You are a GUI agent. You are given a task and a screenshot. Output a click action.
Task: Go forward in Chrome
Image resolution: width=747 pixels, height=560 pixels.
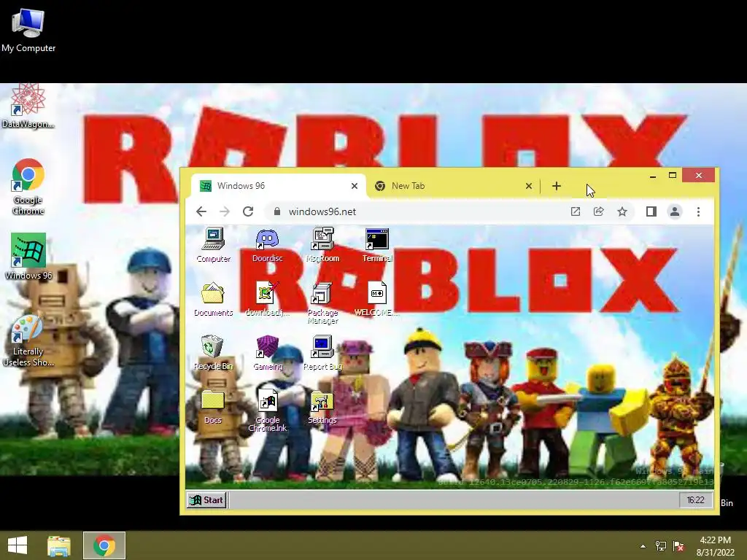225,211
